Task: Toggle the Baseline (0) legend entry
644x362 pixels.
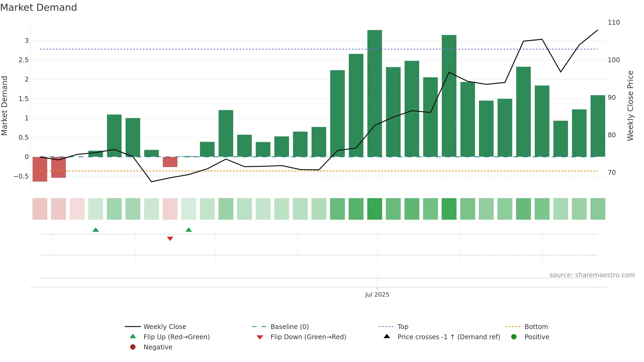Action: click(280, 327)
